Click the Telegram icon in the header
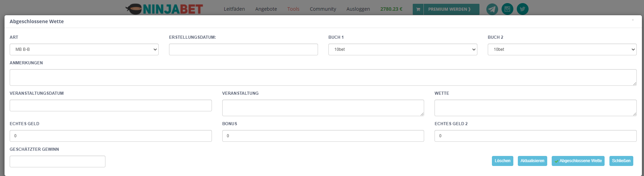The image size is (644, 176). [492, 9]
